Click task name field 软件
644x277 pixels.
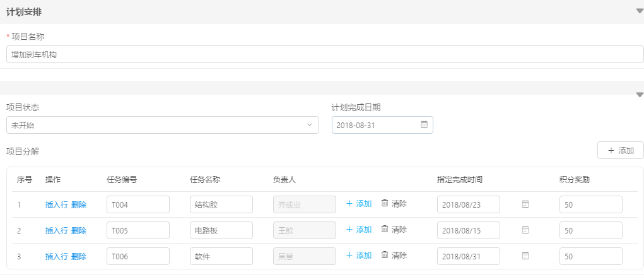(221, 256)
